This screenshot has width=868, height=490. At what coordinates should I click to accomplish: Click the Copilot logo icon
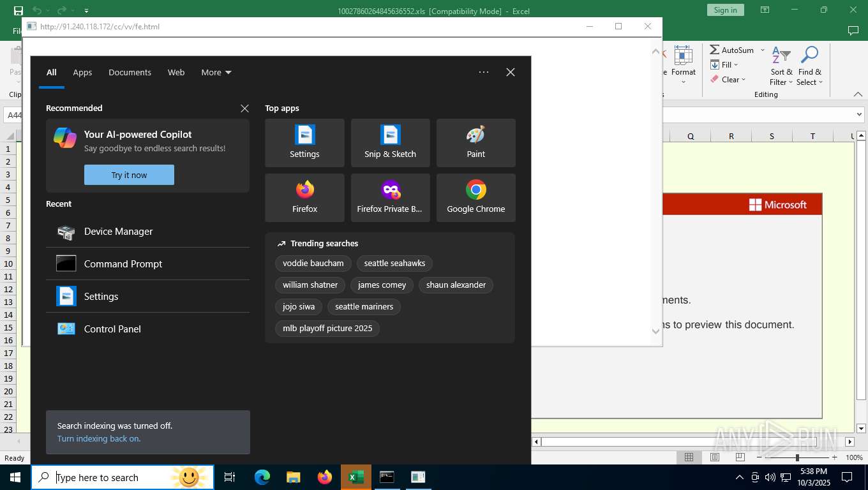point(65,138)
